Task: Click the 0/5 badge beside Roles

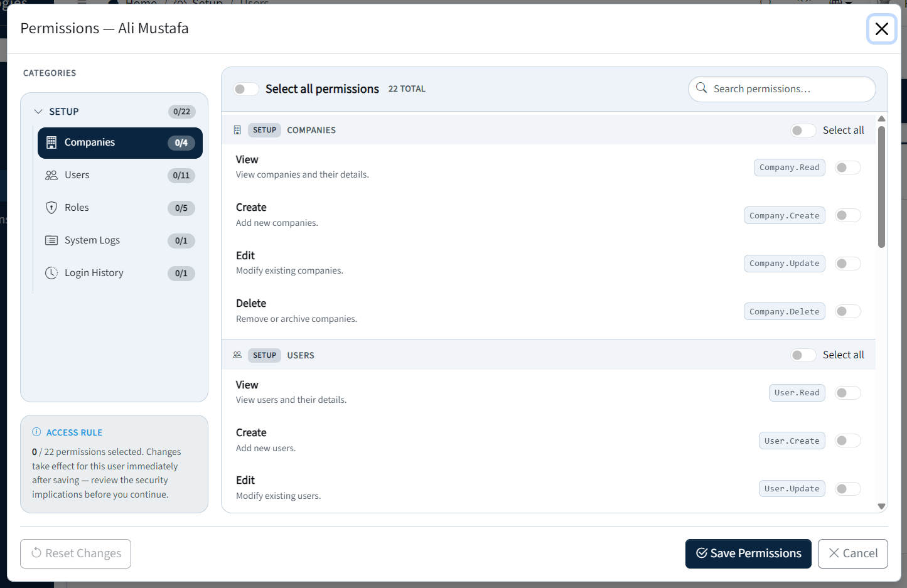Action: point(181,208)
